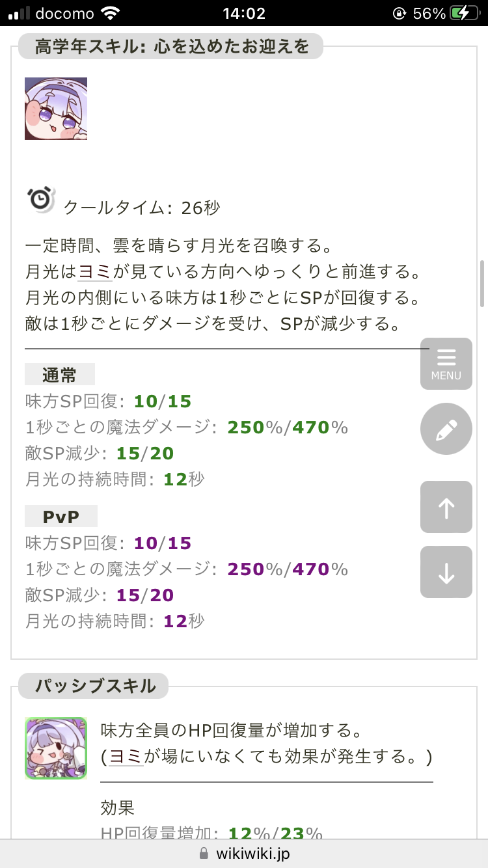Tap the scroll-up arrow button
Image resolution: width=488 pixels, height=868 pixels.
[446, 507]
